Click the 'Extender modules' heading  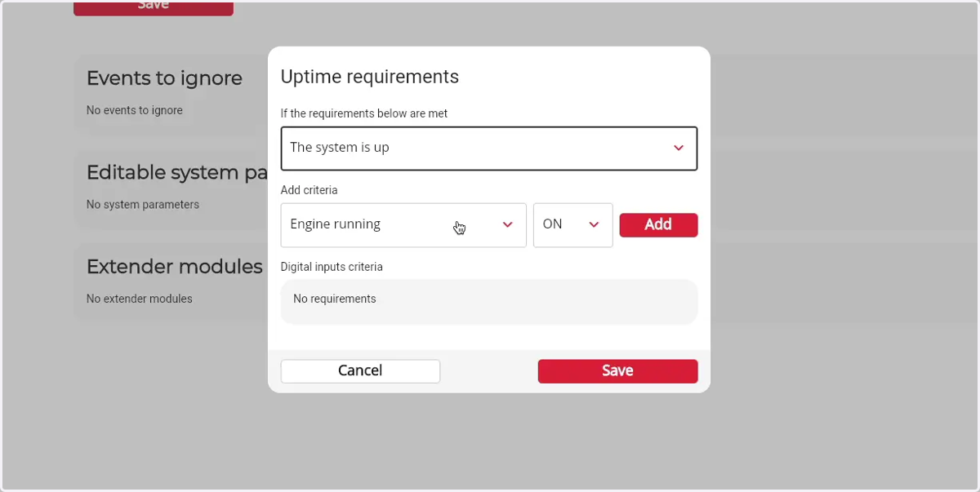[x=175, y=267]
